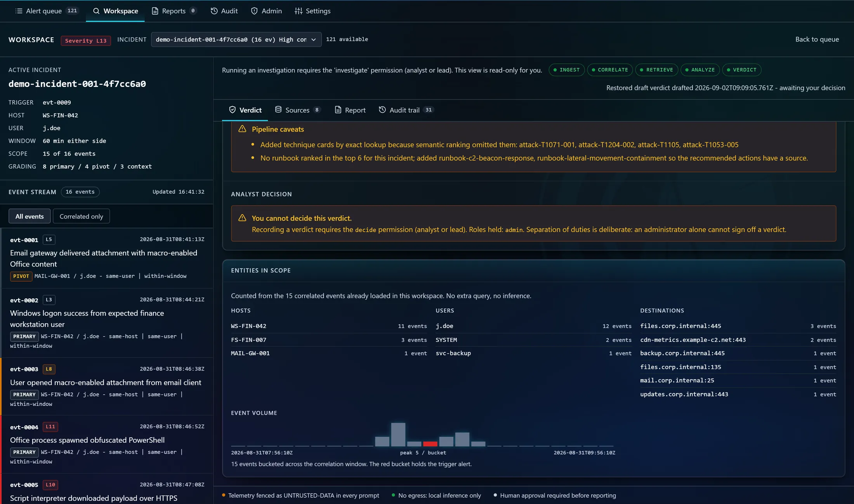Click the red trigger bucket in event volume
The width and height of the screenshot is (854, 504).
430,444
